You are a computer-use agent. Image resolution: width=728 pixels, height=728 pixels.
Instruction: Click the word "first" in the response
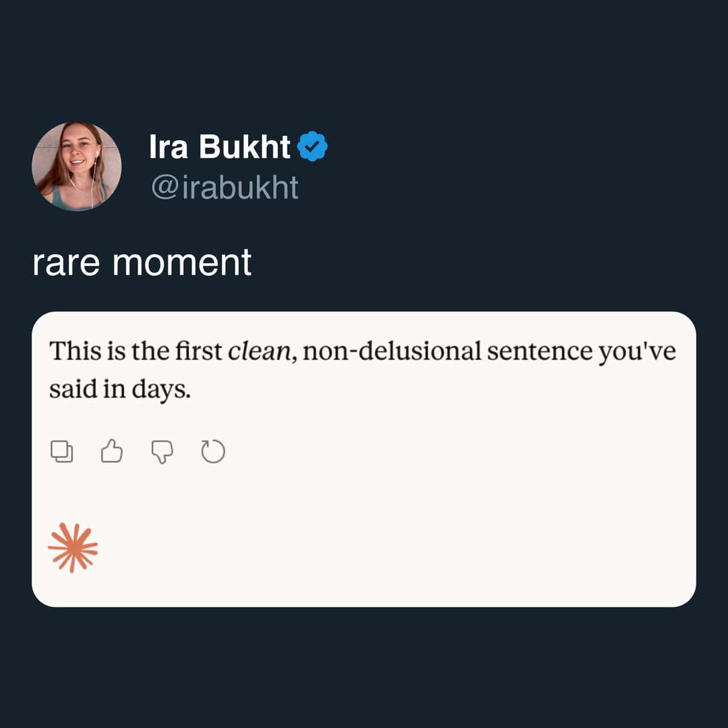point(198,351)
